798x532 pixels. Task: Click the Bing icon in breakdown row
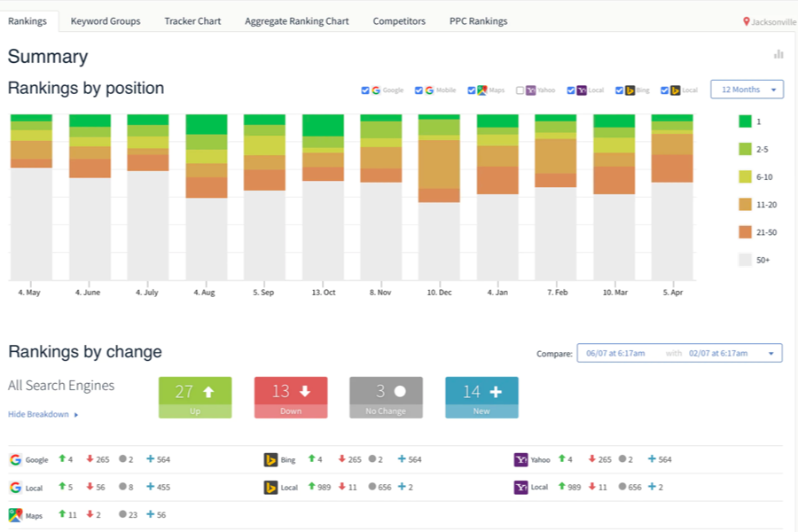270,459
